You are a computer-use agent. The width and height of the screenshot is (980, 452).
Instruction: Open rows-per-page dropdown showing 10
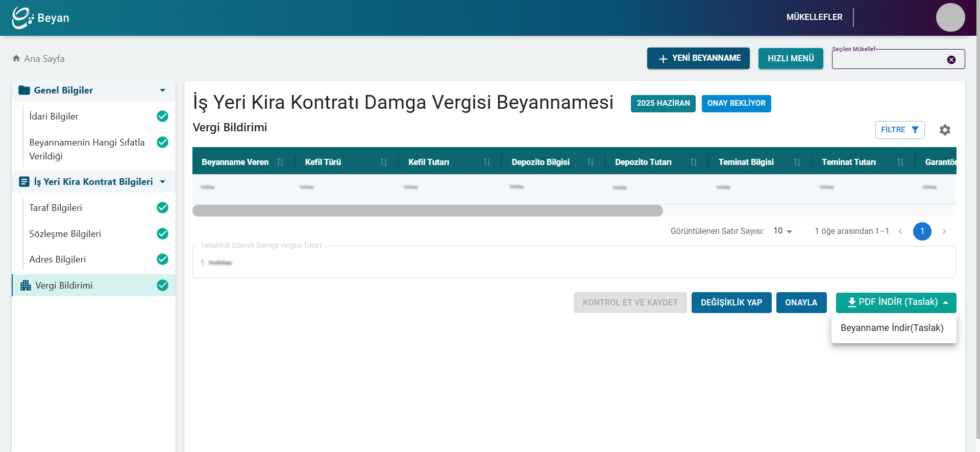782,231
